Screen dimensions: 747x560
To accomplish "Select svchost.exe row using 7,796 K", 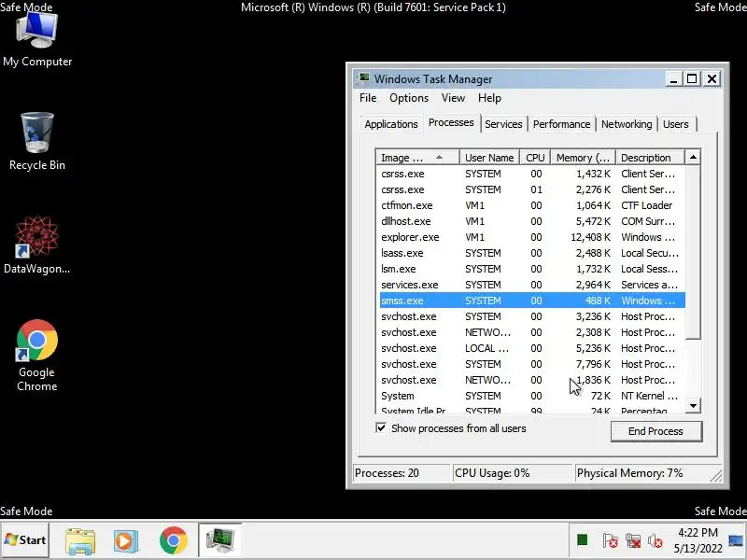I will tap(532, 364).
